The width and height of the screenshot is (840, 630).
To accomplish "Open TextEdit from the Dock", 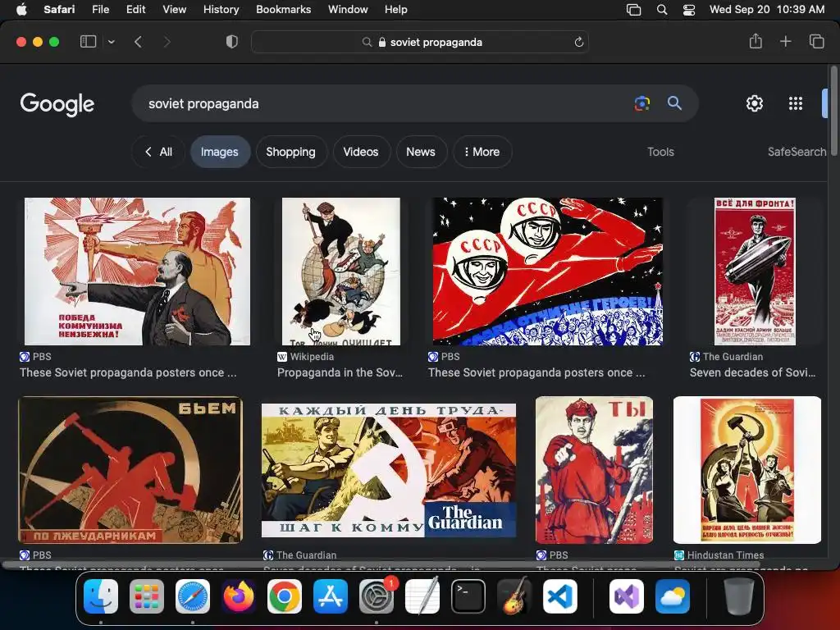I will click(422, 596).
